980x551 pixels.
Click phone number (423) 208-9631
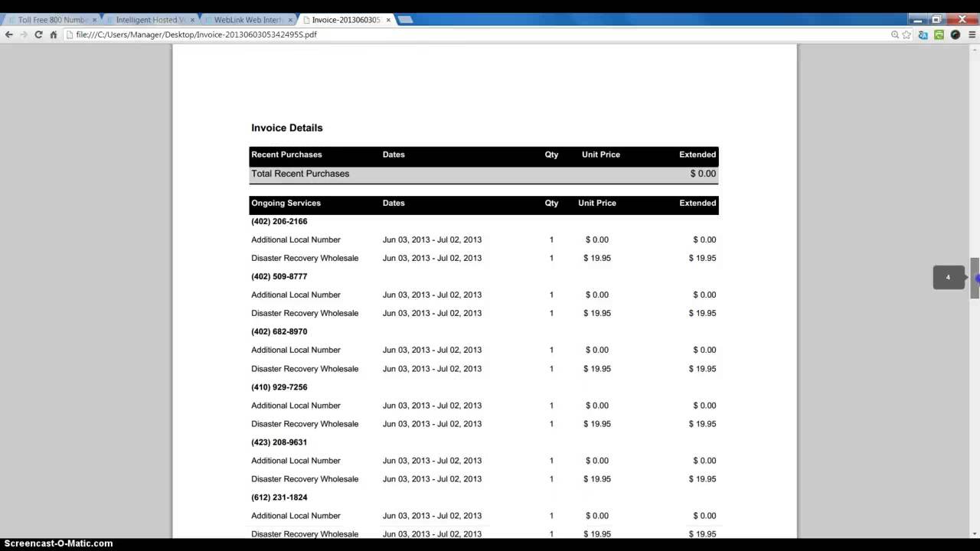(279, 442)
